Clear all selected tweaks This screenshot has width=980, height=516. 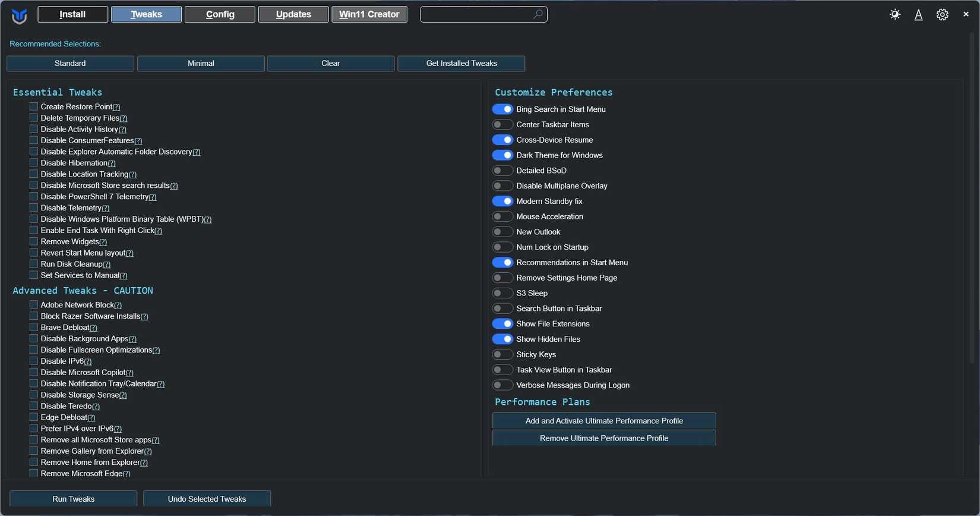click(331, 64)
